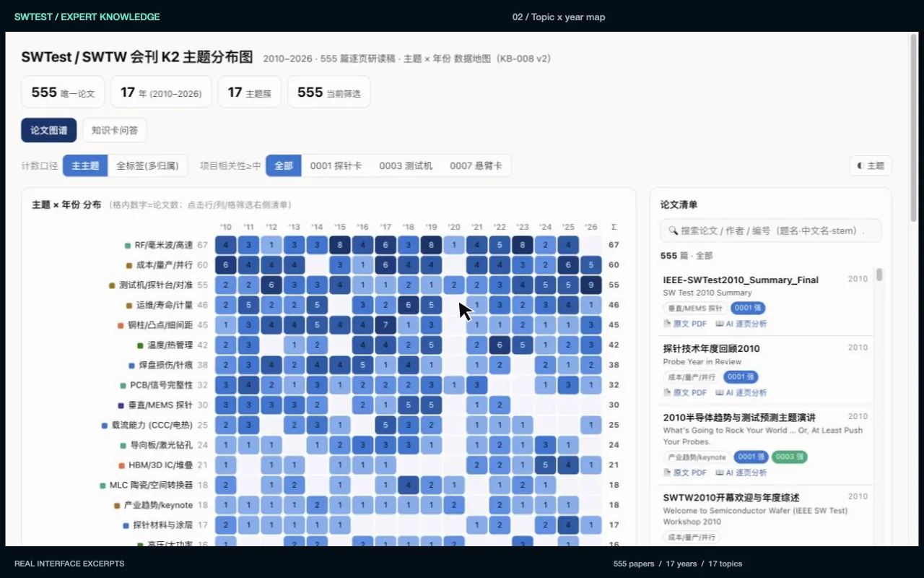The width and height of the screenshot is (924, 578).
Task: Click the '20 year column header
Action: pyautogui.click(x=454, y=227)
